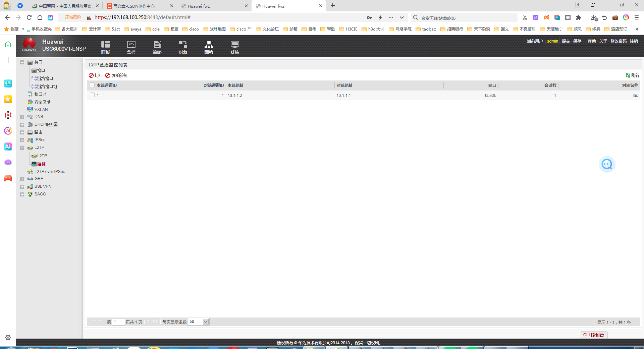Open the sidebar game controller icon
Viewport: 644px width, 349px height.
tap(8, 178)
